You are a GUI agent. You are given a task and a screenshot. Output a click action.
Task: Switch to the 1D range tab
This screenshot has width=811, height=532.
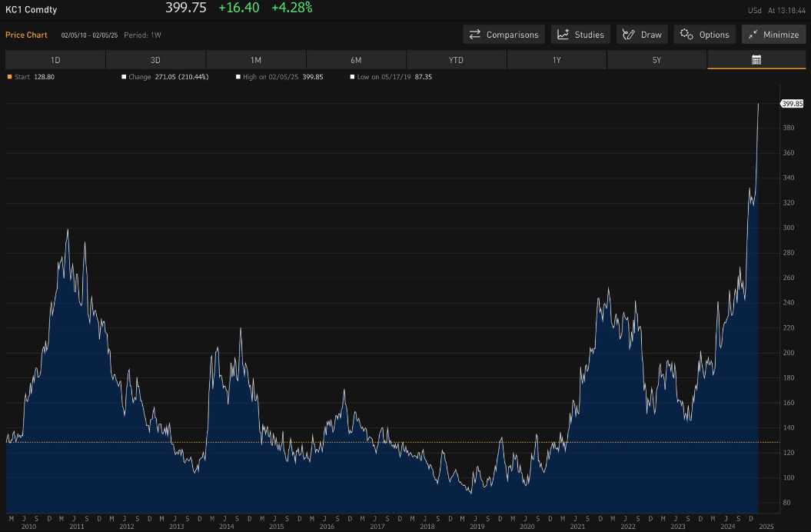(x=55, y=60)
